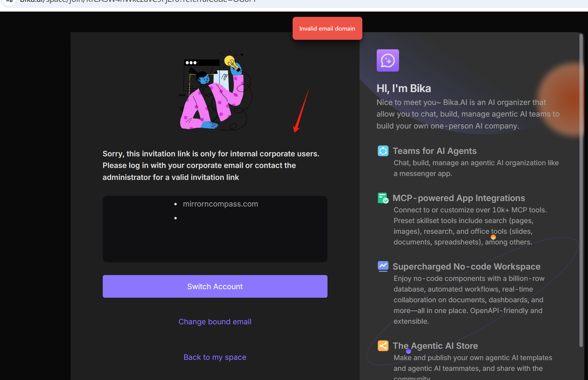
Task: Dismiss the Invalid email domain toast
Action: [x=327, y=28]
